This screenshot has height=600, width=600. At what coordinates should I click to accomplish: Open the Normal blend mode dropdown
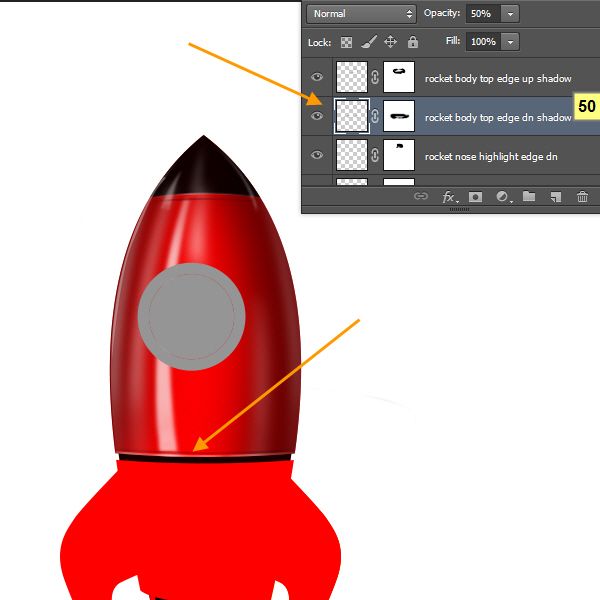pos(362,14)
